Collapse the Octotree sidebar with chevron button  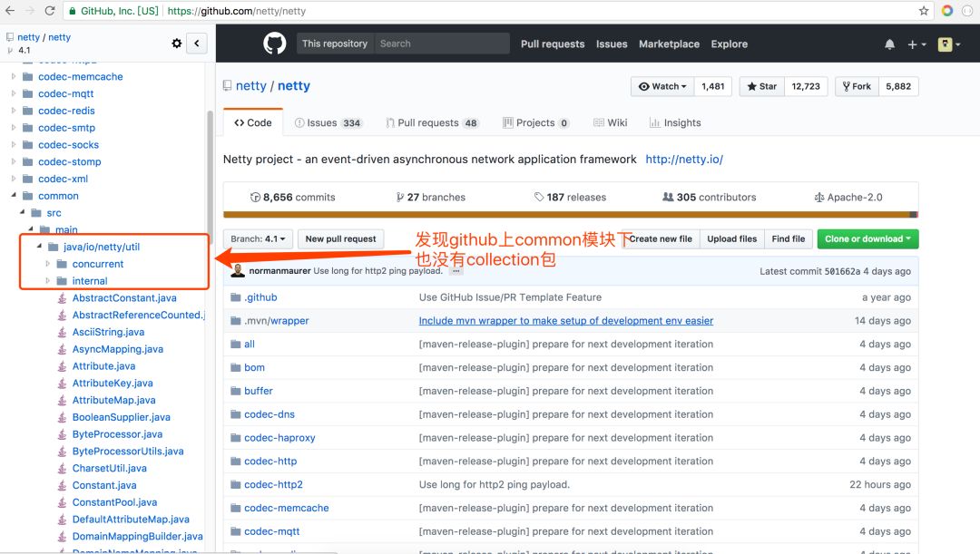coord(196,44)
